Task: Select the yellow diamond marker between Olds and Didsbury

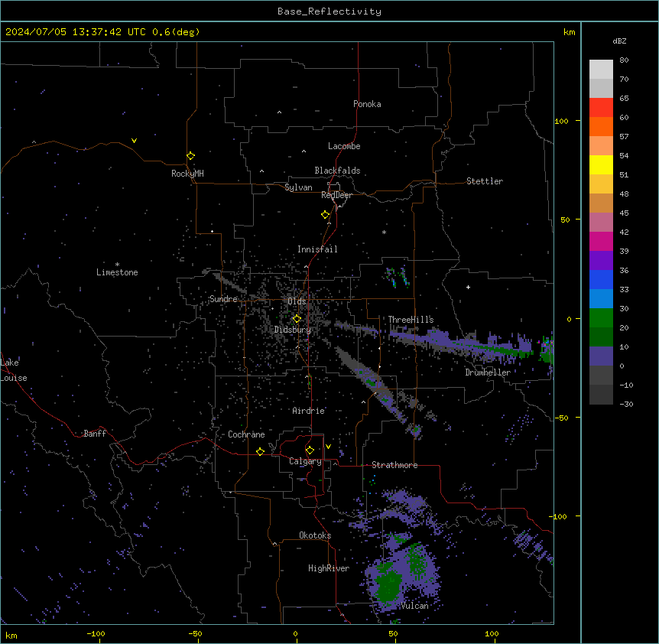Action: click(x=297, y=319)
